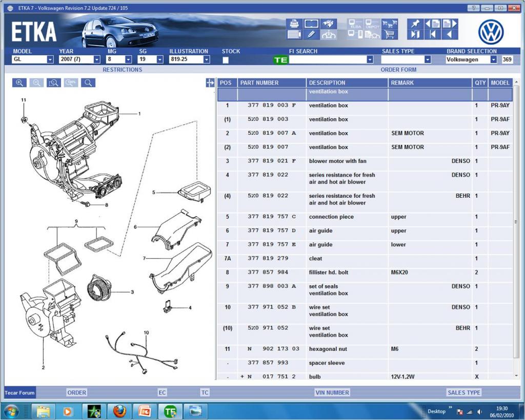Click the binoculars search icon
The image size is (525, 420).
coord(329,24)
